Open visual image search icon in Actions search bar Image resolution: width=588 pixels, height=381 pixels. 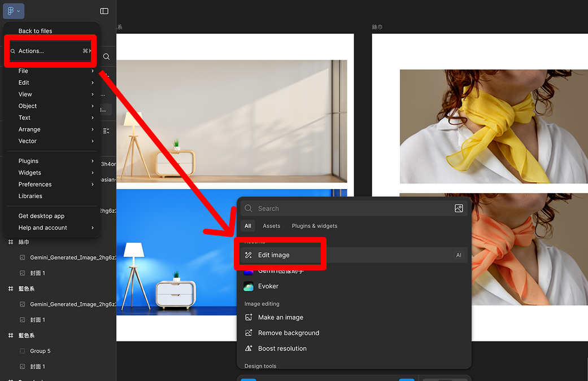point(459,208)
